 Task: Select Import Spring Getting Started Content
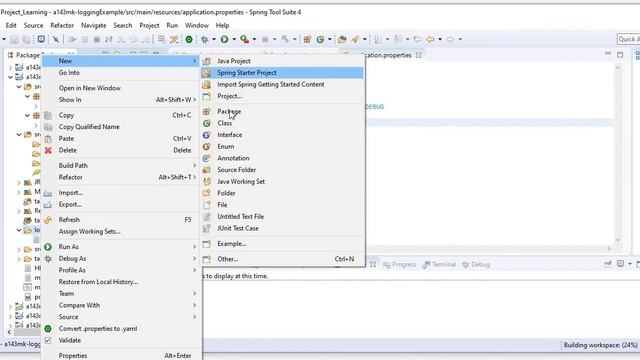click(282, 84)
